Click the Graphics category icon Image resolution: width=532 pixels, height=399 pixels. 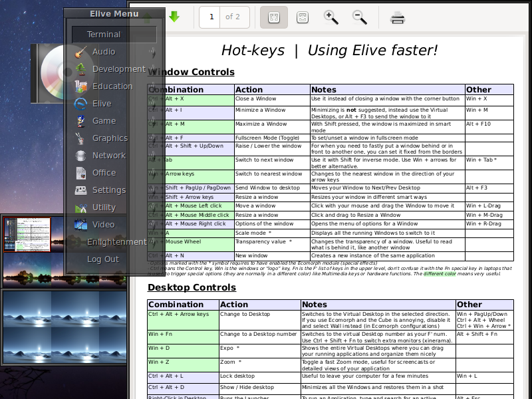click(x=80, y=138)
